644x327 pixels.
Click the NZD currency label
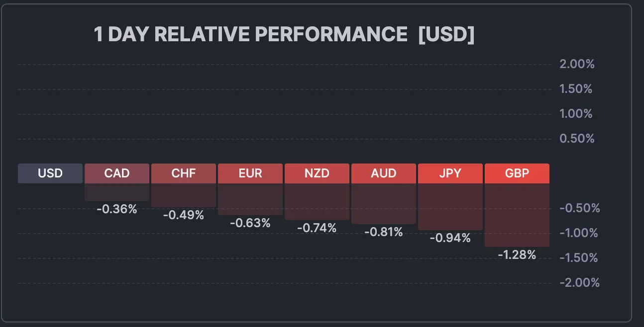(x=317, y=173)
